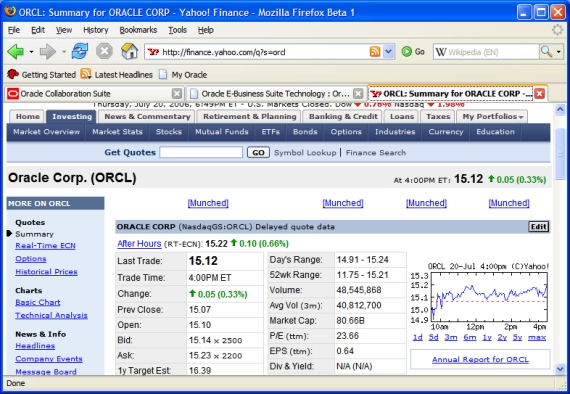570x394 pixels.
Task: Open the Currency section
Action: point(446,132)
